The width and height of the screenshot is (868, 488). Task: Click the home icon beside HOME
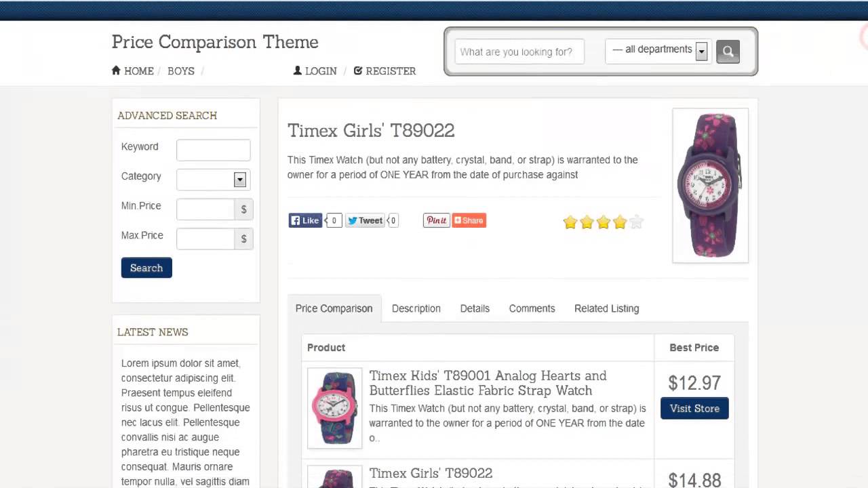tap(116, 70)
